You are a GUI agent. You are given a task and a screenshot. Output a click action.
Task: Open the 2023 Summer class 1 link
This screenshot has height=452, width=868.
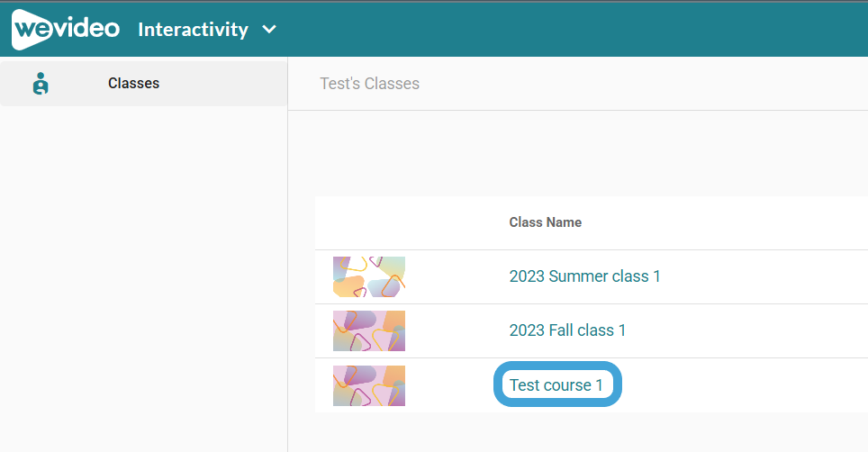(584, 276)
